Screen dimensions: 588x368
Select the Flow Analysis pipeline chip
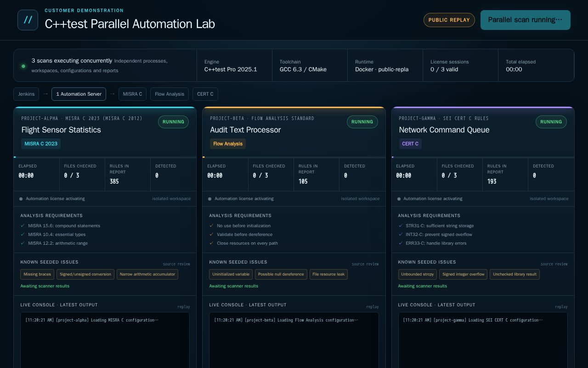170,94
